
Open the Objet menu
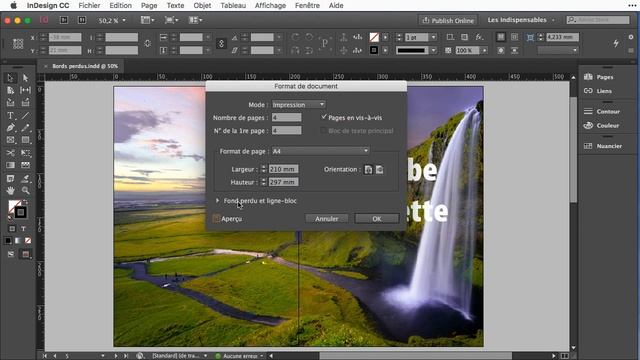[x=202, y=5]
